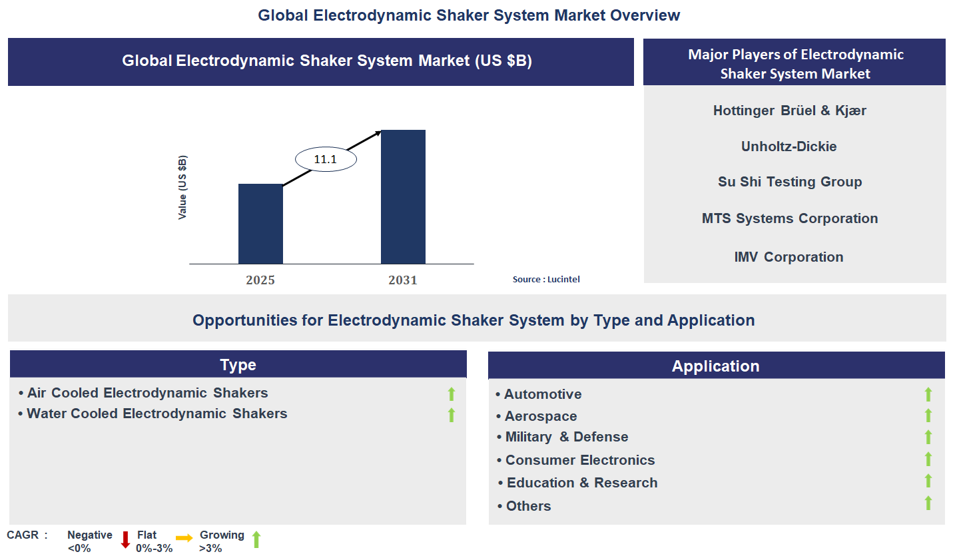Click the growth arrow for Consumer Electronics
The image size is (957, 560).
pyautogui.click(x=928, y=459)
